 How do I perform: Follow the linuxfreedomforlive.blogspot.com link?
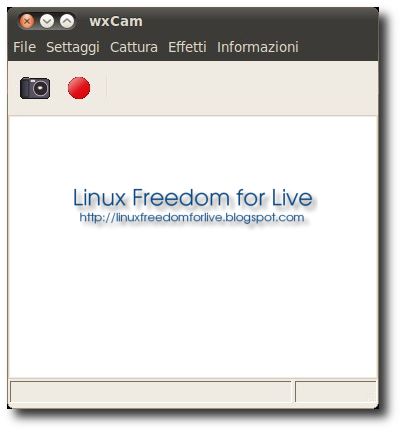[x=192, y=218]
